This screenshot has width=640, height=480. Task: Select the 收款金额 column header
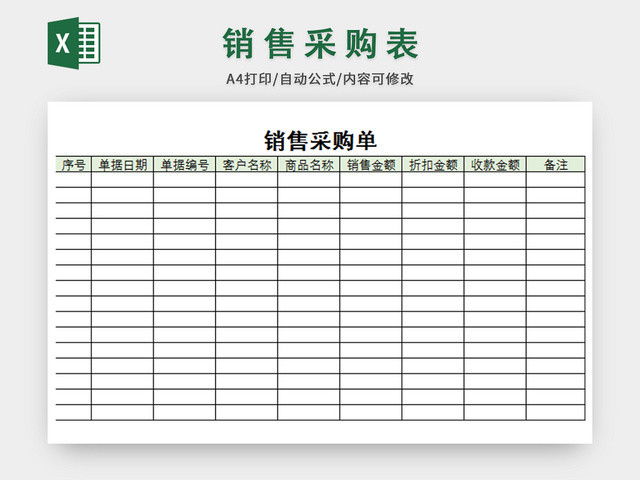(x=495, y=164)
